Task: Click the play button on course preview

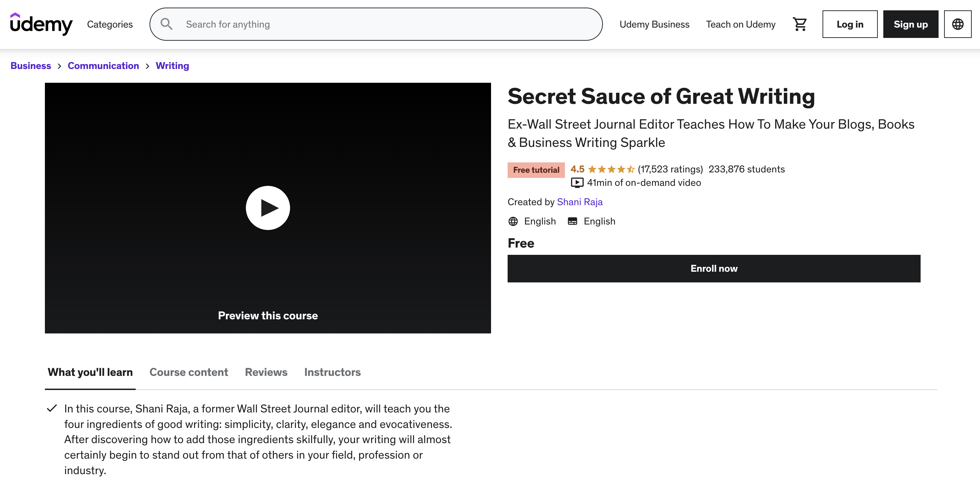Action: pyautogui.click(x=268, y=207)
